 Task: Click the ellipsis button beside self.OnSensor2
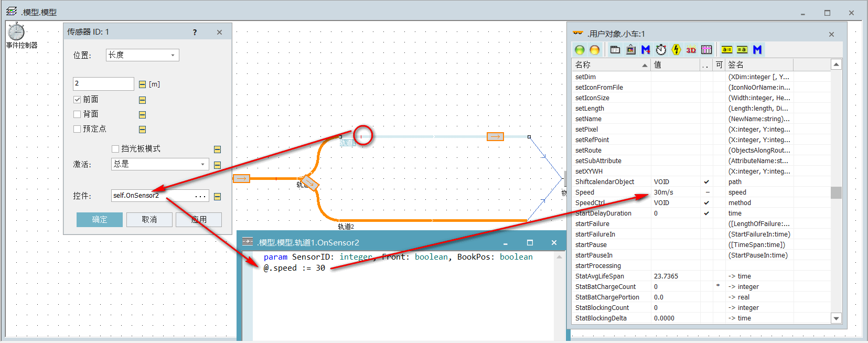[200, 196]
